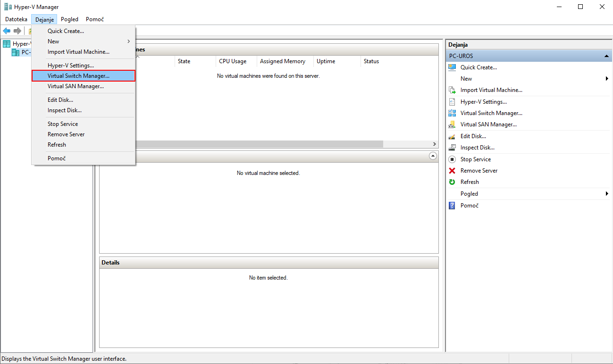Image resolution: width=613 pixels, height=364 pixels.
Task: Click the green Refresh icon in the Actions pane
Action: [x=452, y=182]
